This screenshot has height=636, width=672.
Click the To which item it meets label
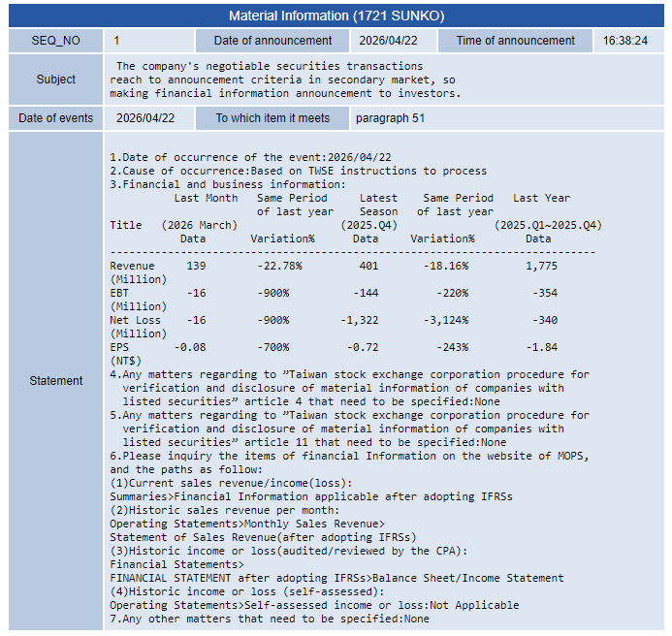(272, 118)
